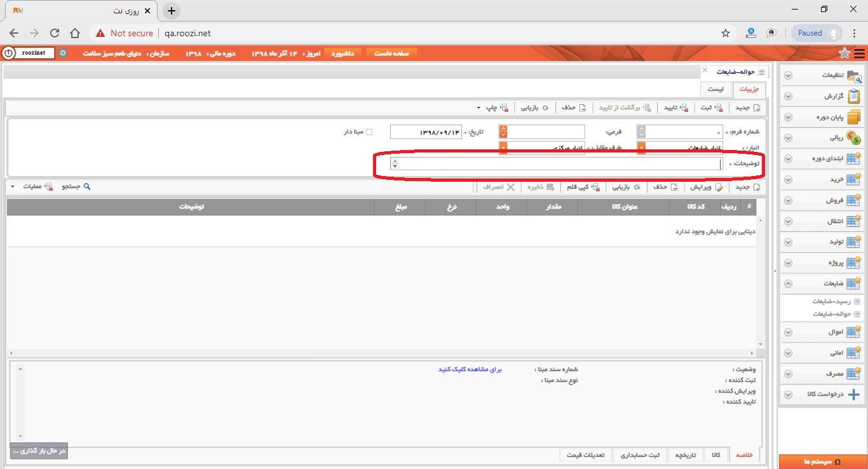Toggle the مبنا دار checkbox

pos(369,132)
